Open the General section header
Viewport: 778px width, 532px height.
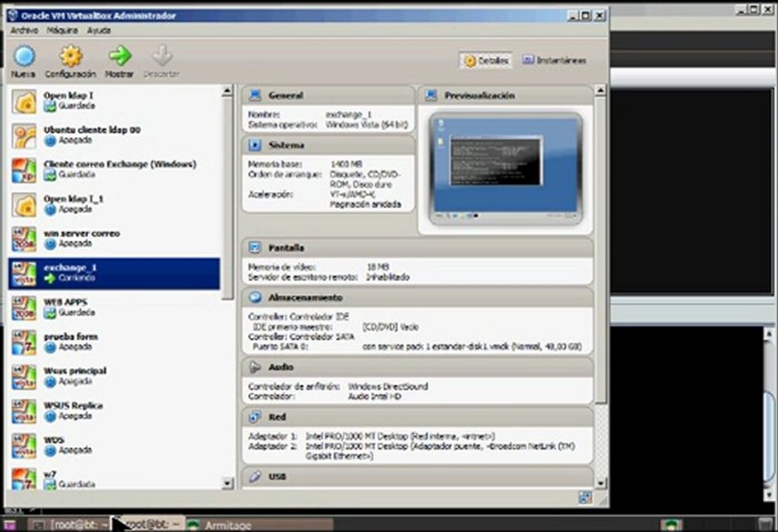329,95
